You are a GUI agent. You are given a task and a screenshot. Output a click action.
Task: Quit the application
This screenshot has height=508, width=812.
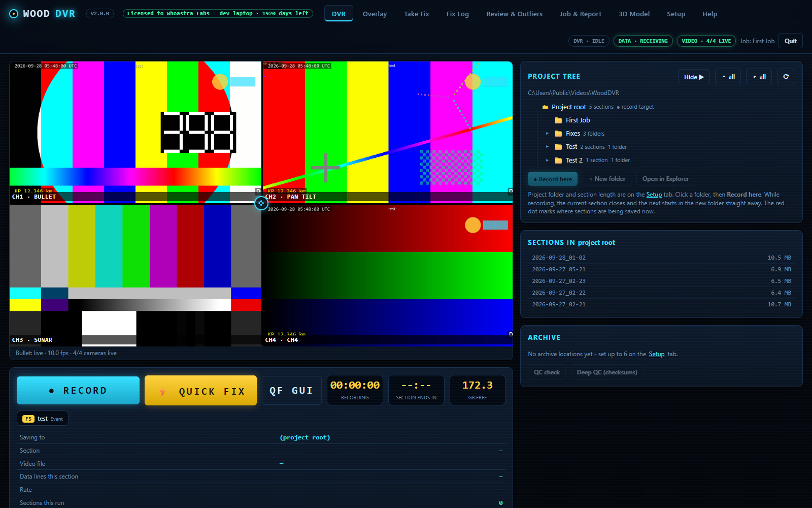point(791,41)
